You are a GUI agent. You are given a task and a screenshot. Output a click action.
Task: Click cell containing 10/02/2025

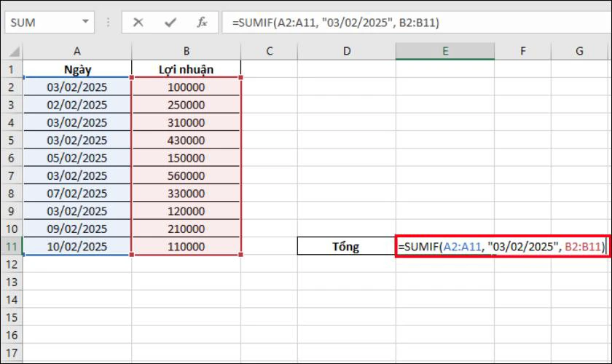tap(77, 246)
